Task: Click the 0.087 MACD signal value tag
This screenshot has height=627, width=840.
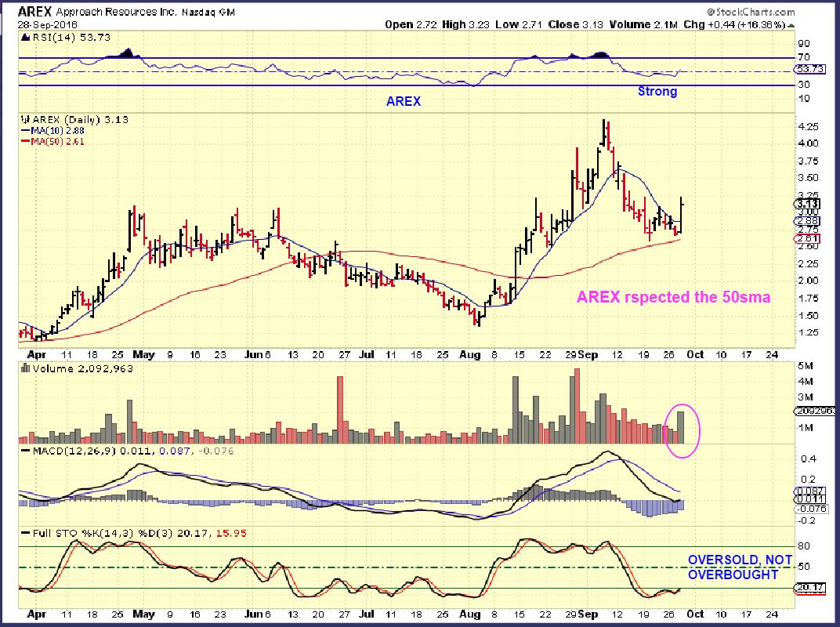Action: 810,491
